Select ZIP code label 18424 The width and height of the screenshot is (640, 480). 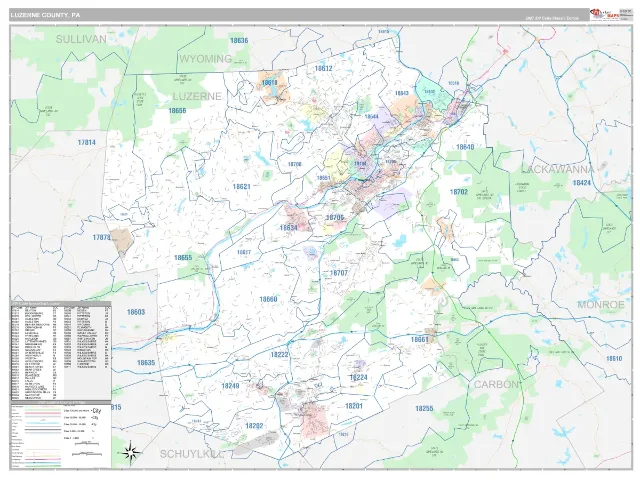coord(582,183)
